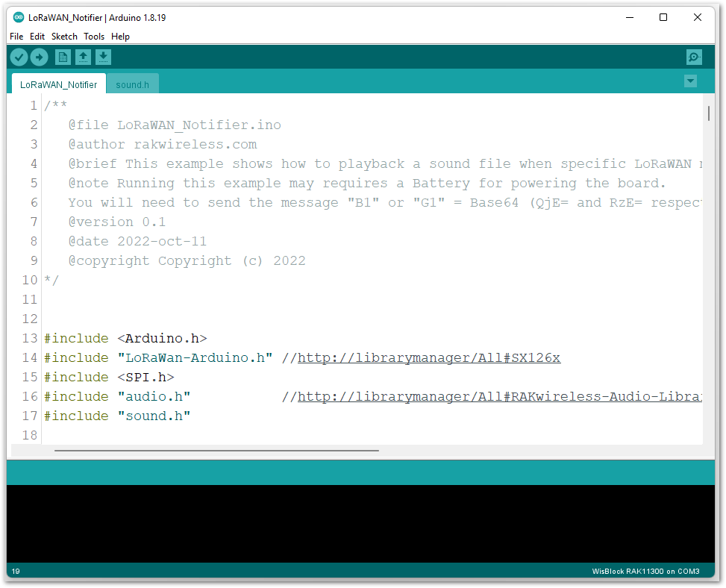Click the @copyright Copyright (c) 2022 line

click(187, 261)
